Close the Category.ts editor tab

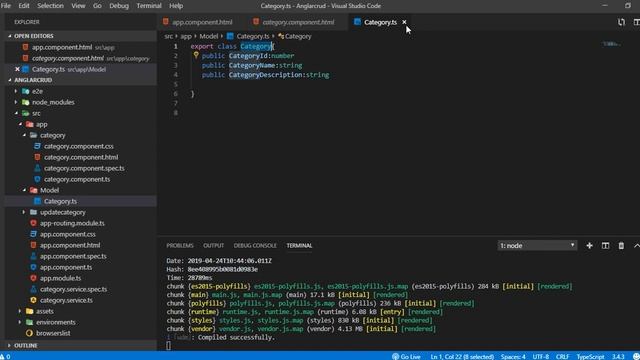click(404, 22)
